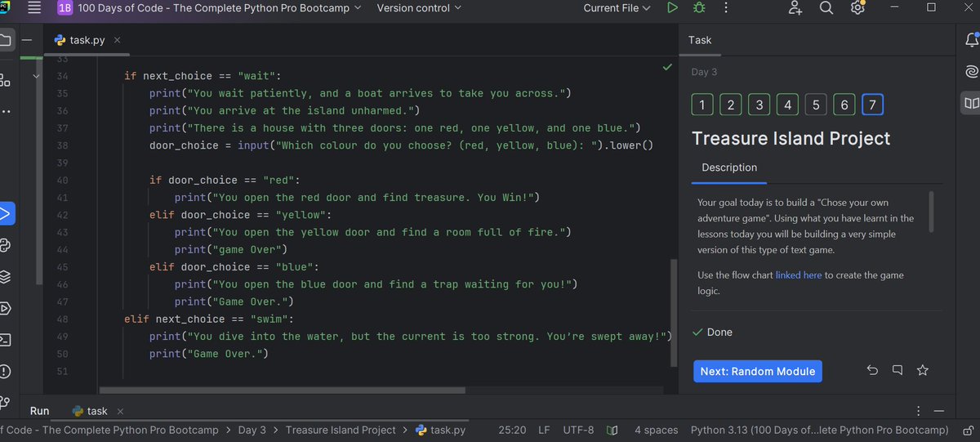Toggle the Task book icon in the right sidebar
The image size is (980, 442).
(x=971, y=103)
